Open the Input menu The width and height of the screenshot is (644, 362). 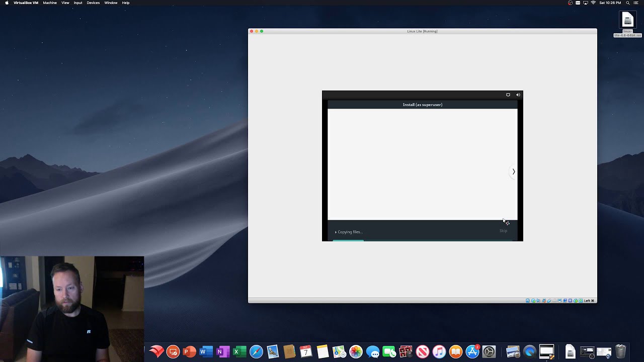coord(78,3)
